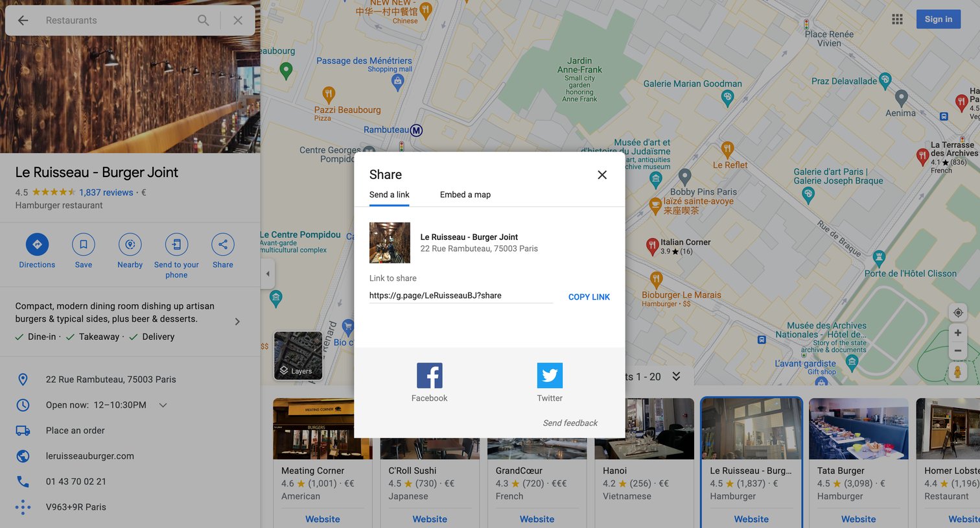Open C'Roll Sushi Website link
This screenshot has height=528, width=980.
click(430, 519)
